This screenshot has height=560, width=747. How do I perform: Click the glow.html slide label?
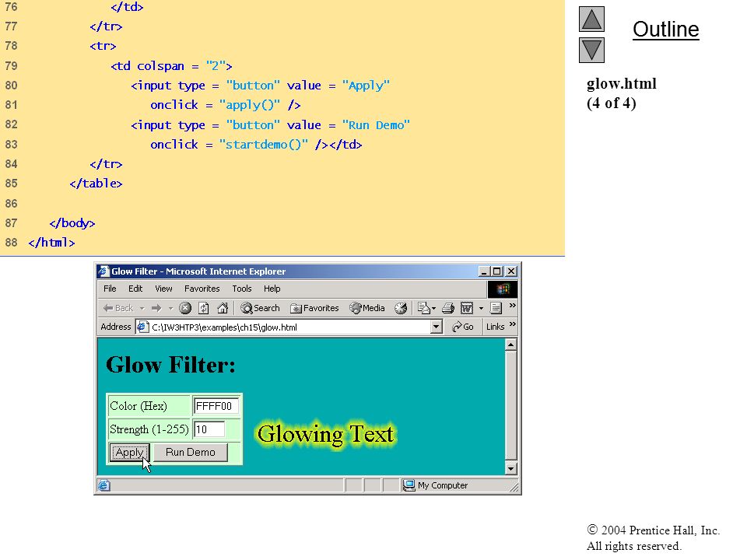point(621,84)
